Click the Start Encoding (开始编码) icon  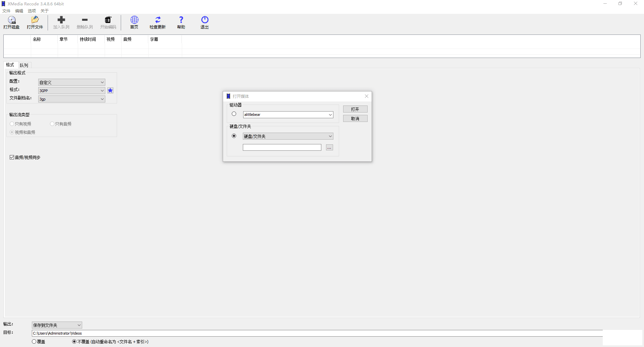click(x=108, y=20)
